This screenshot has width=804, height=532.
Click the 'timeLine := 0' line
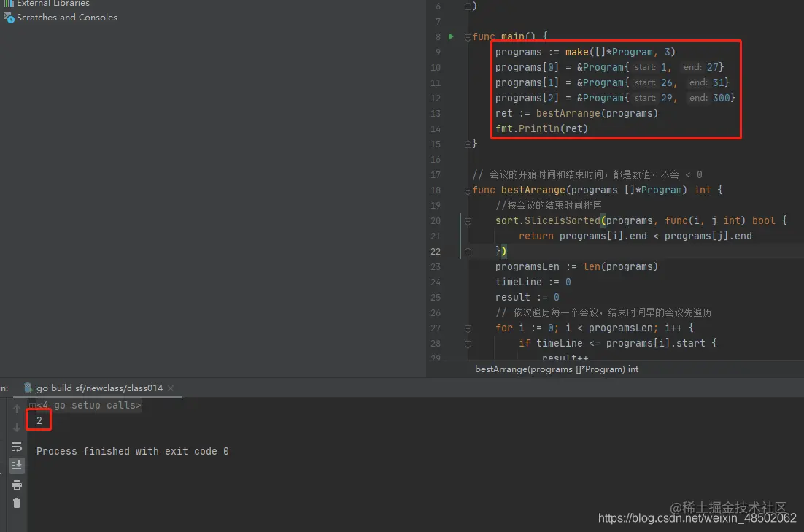[533, 282]
